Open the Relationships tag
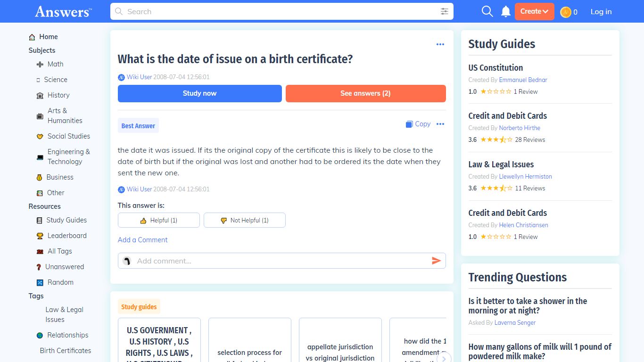Screen dimensions: 644x362 68,335
